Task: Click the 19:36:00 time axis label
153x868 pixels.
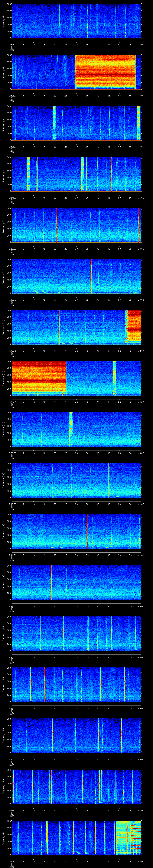Action: click(x=12, y=300)
